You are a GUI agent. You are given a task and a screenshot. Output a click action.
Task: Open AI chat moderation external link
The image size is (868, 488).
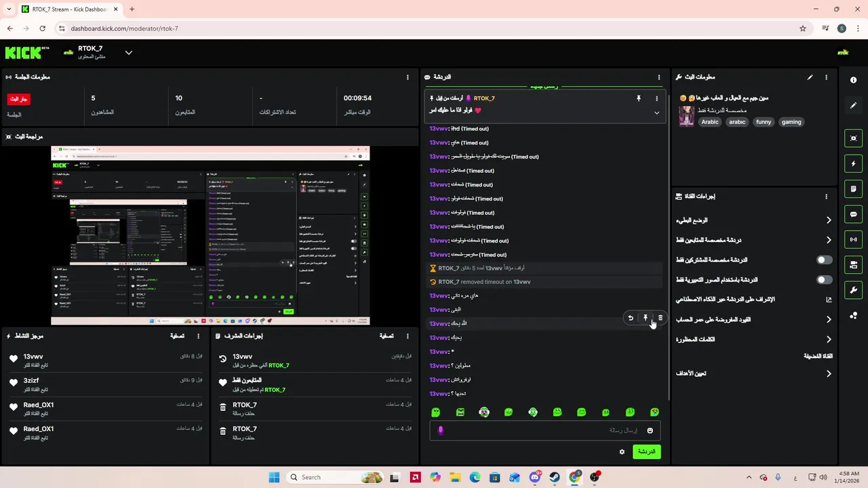829,300
